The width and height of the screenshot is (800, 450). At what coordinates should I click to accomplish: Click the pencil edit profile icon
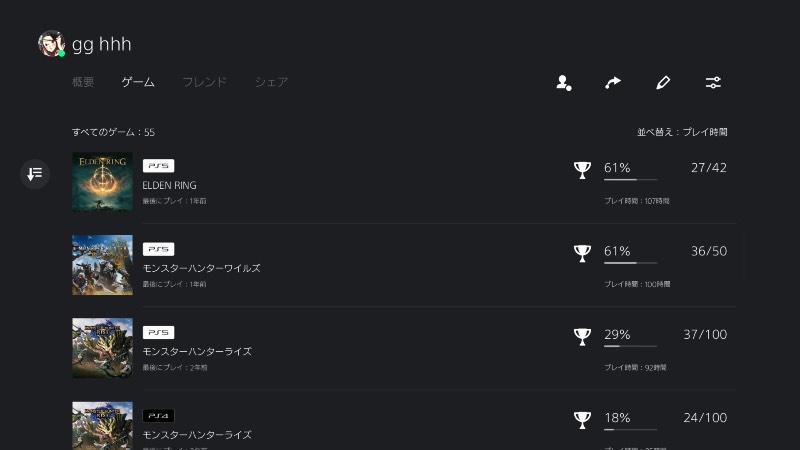(x=663, y=83)
